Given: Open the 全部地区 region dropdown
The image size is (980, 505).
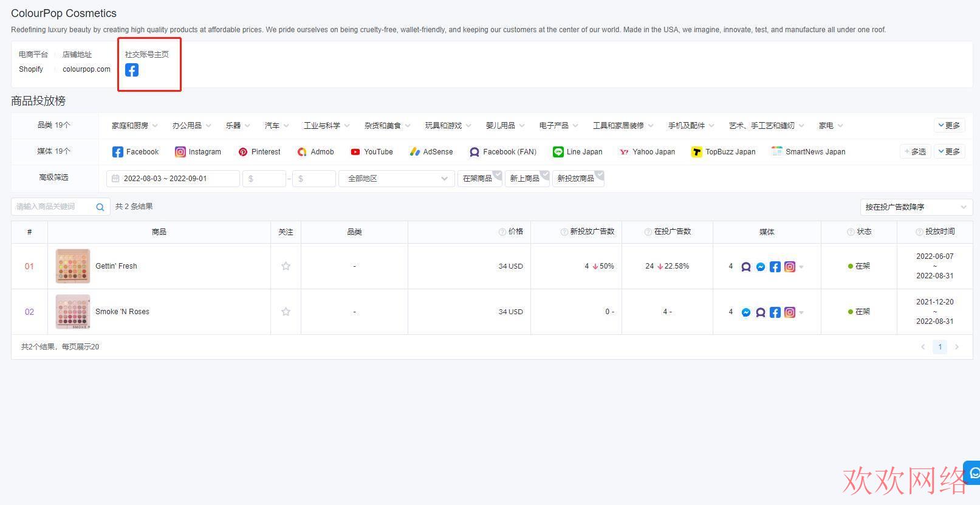Looking at the screenshot, I should point(397,179).
